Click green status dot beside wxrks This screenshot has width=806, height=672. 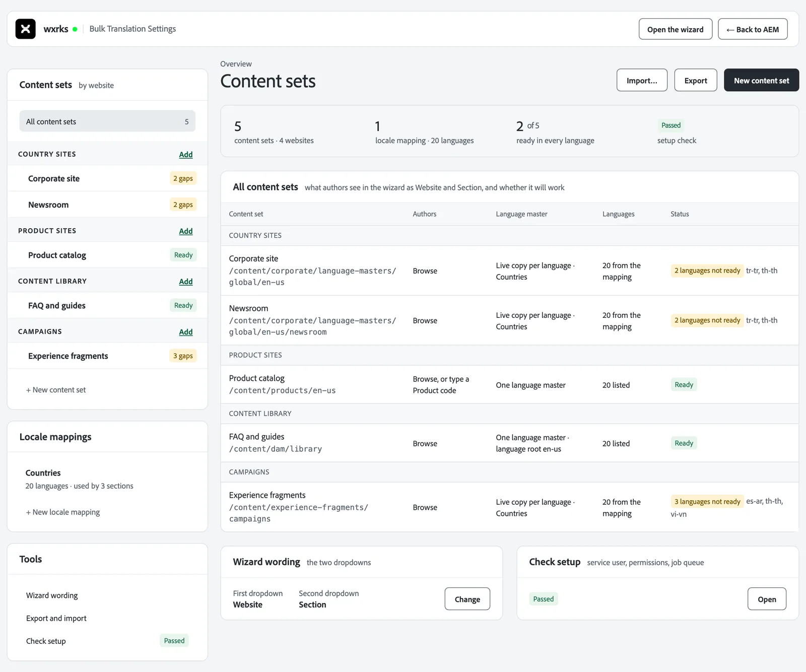[x=75, y=29]
